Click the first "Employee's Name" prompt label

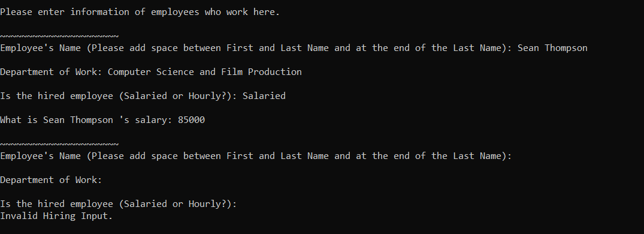pyautogui.click(x=256, y=48)
